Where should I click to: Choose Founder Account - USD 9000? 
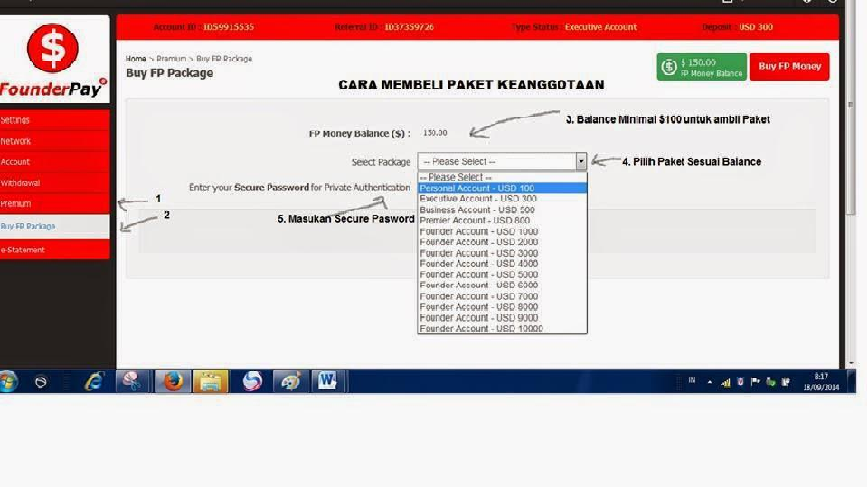pyautogui.click(x=502, y=318)
